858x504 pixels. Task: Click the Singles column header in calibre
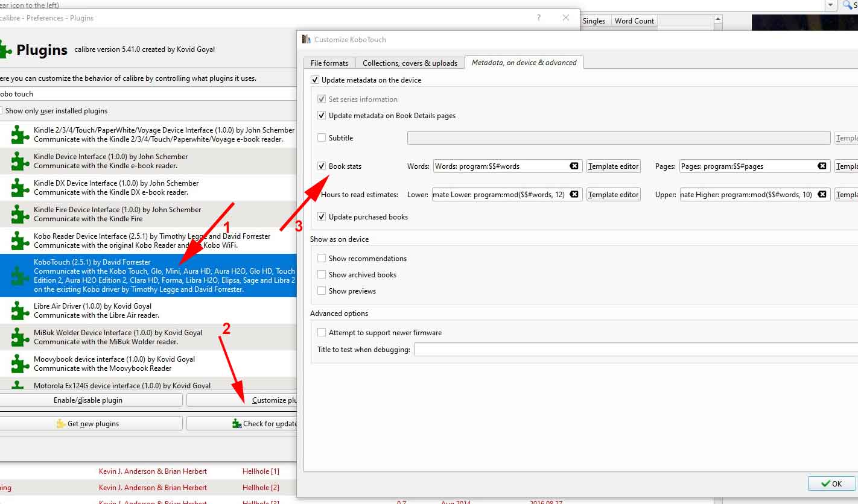pyautogui.click(x=594, y=21)
